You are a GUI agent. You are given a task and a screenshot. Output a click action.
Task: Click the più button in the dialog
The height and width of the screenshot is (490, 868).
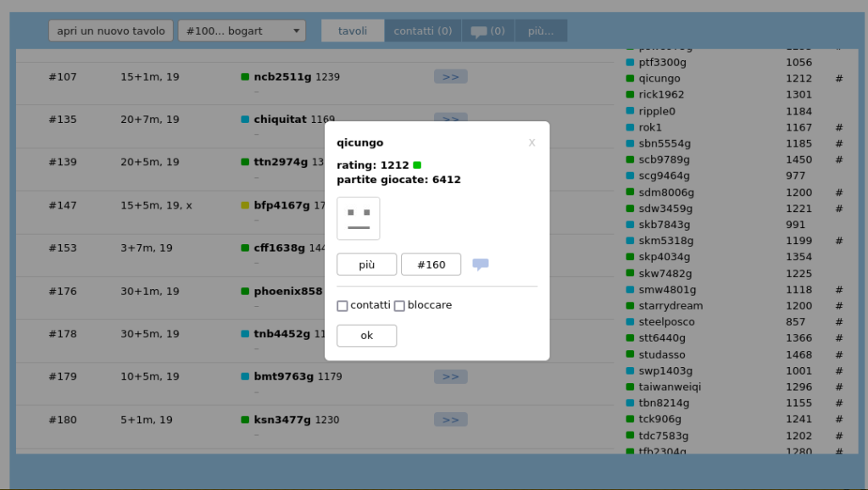[x=366, y=264]
